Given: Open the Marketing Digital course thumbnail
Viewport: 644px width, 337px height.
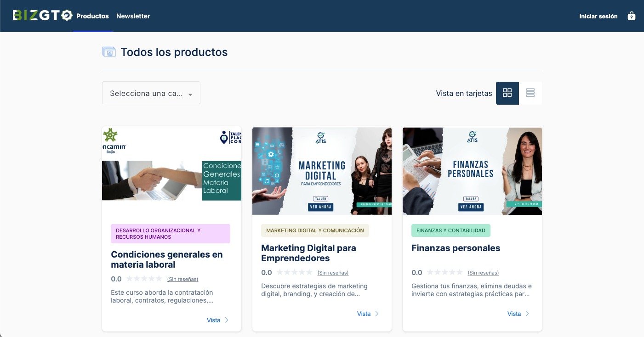Looking at the screenshot, I should pyautogui.click(x=322, y=171).
